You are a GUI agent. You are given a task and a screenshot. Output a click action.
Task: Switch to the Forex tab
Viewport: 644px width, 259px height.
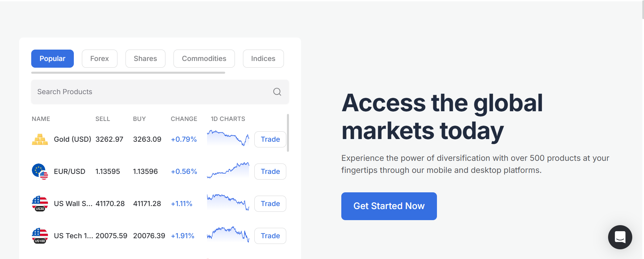[99, 58]
